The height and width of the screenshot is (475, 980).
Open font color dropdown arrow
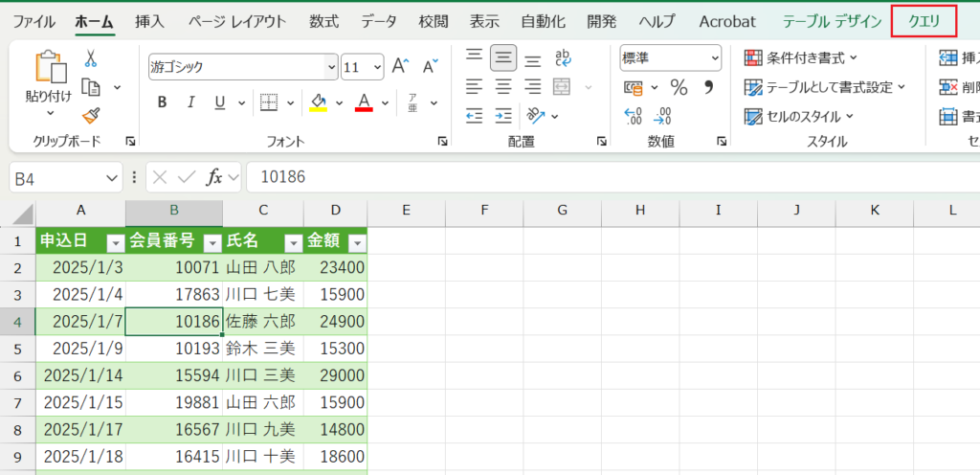coord(385,102)
